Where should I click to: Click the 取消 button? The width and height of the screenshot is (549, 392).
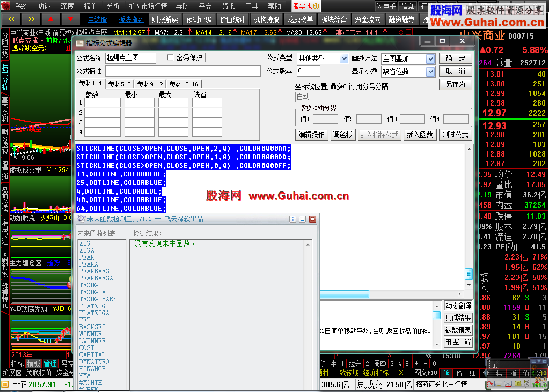coord(456,71)
